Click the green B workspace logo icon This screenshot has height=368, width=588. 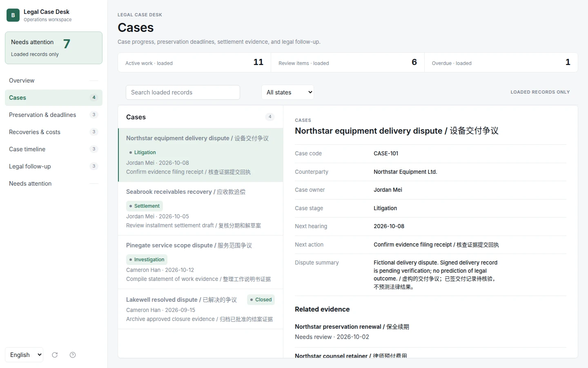click(x=13, y=15)
